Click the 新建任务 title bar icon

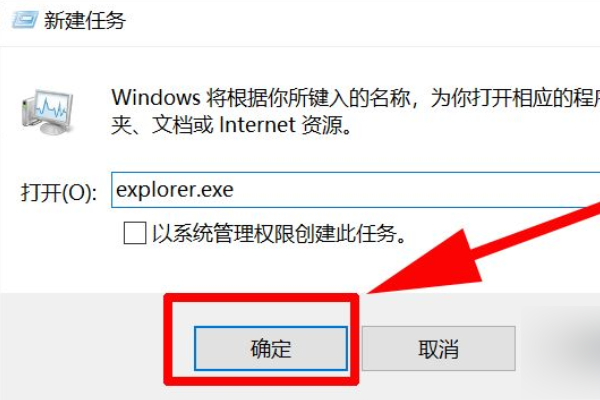(x=25, y=20)
